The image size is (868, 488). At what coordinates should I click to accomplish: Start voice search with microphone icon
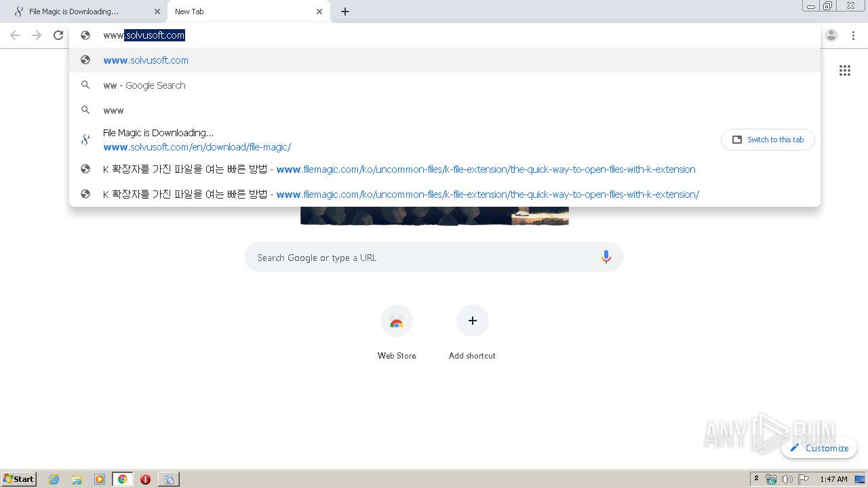coord(606,258)
